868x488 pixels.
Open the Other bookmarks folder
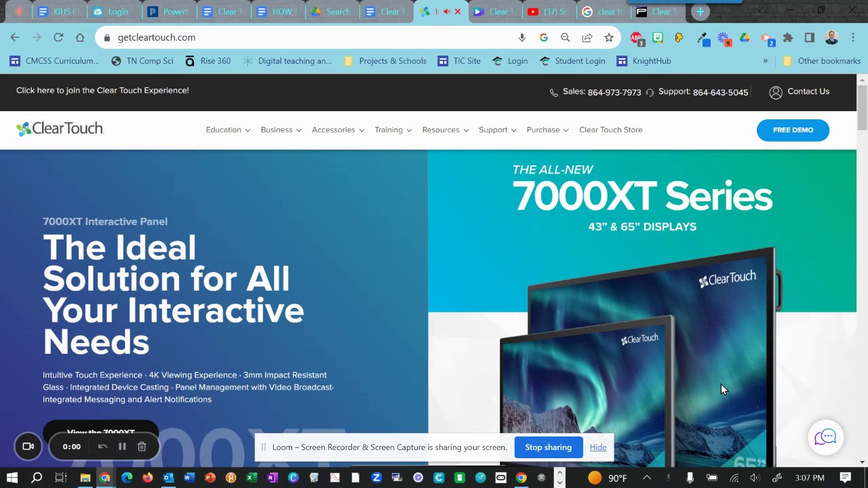(x=821, y=61)
